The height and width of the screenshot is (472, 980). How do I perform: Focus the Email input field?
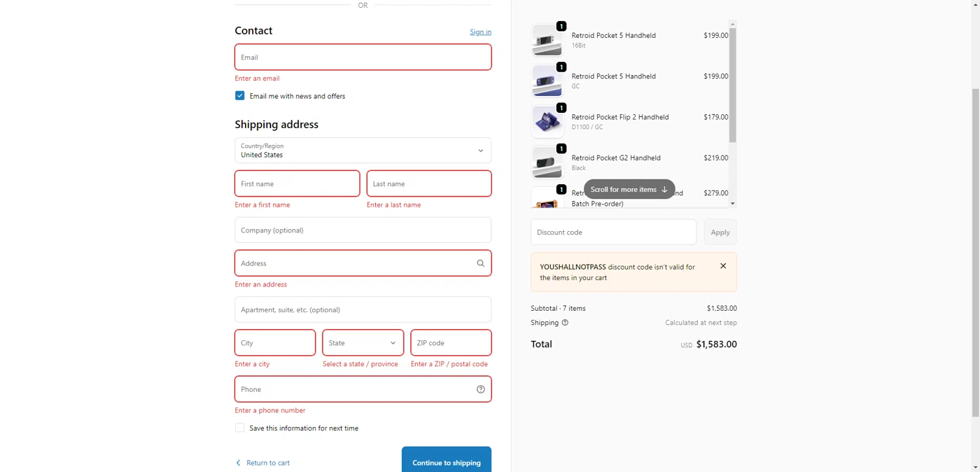click(363, 57)
